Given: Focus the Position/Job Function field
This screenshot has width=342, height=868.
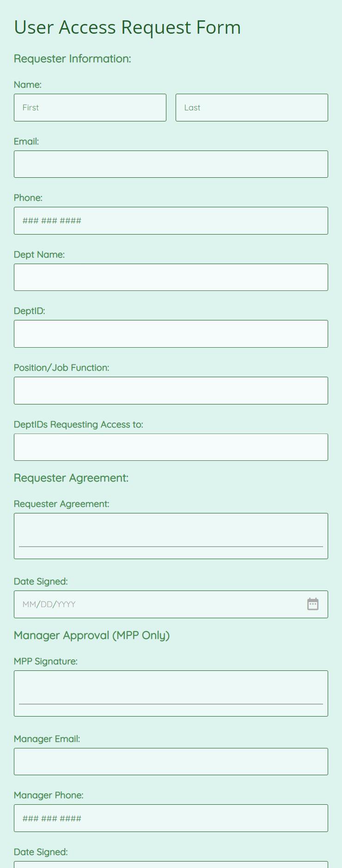Looking at the screenshot, I should coord(171,391).
